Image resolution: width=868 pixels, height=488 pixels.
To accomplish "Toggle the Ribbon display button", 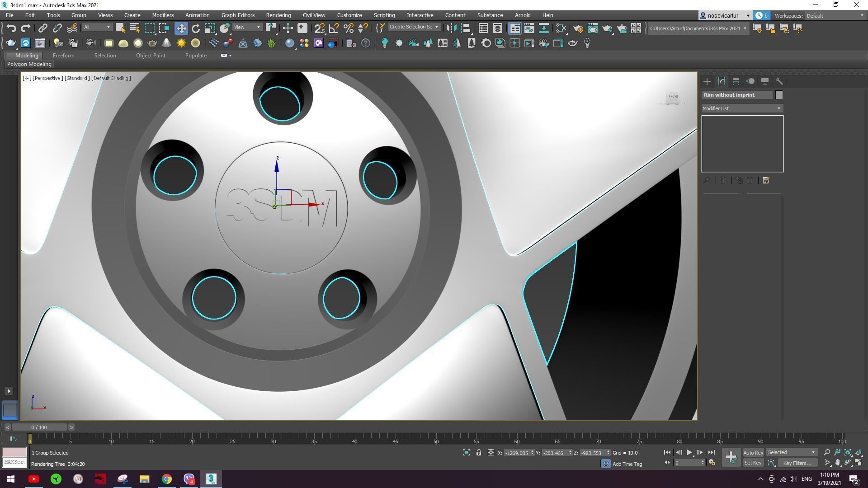I will (514, 28).
